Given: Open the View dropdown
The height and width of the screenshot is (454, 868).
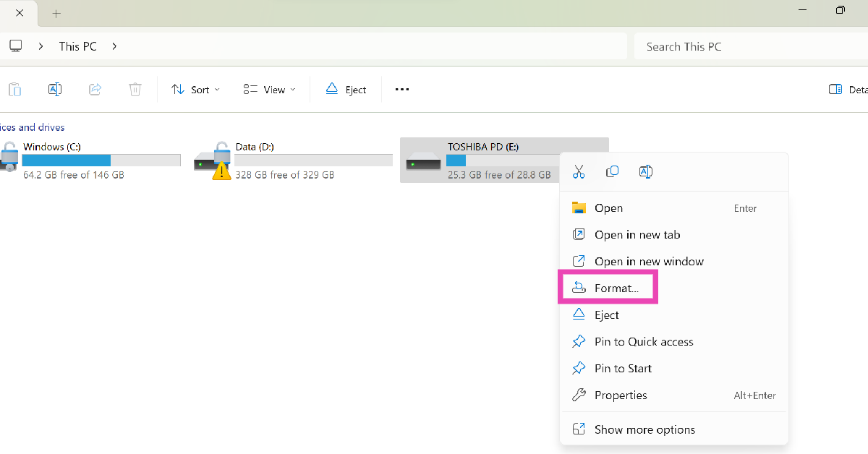Looking at the screenshot, I should (x=268, y=89).
